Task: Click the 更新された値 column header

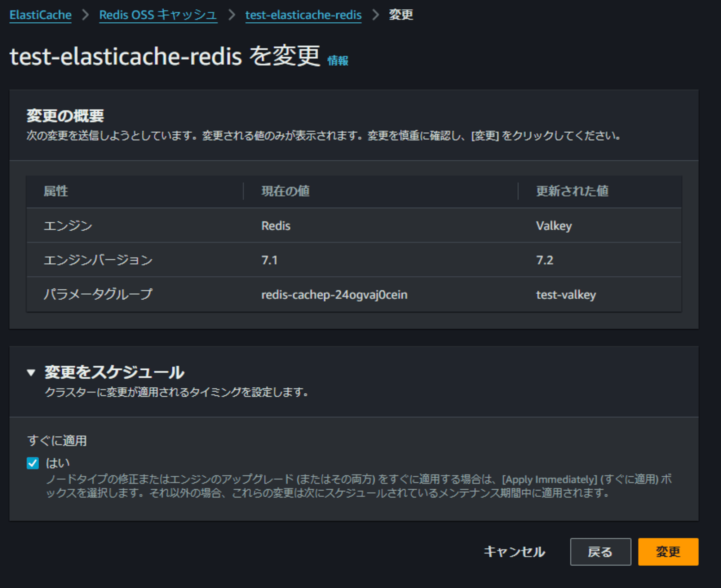Action: click(x=572, y=191)
